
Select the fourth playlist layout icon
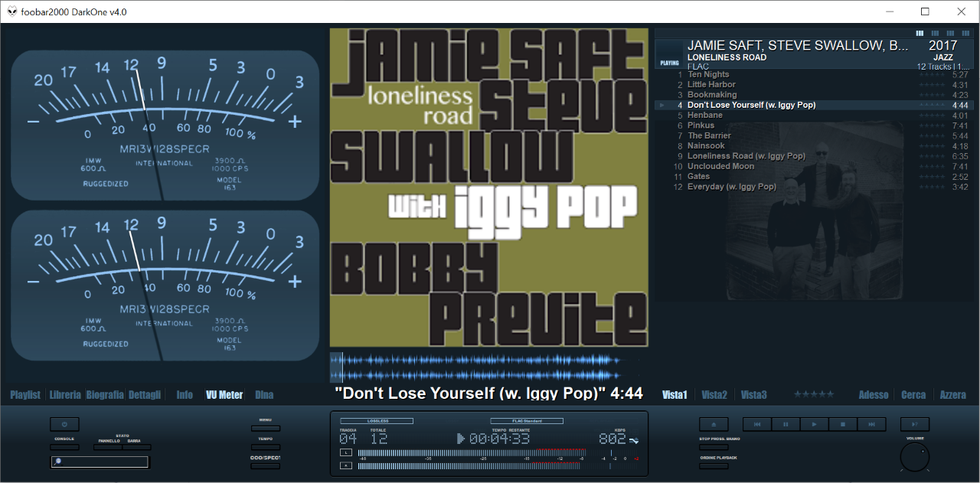pyautogui.click(x=965, y=33)
